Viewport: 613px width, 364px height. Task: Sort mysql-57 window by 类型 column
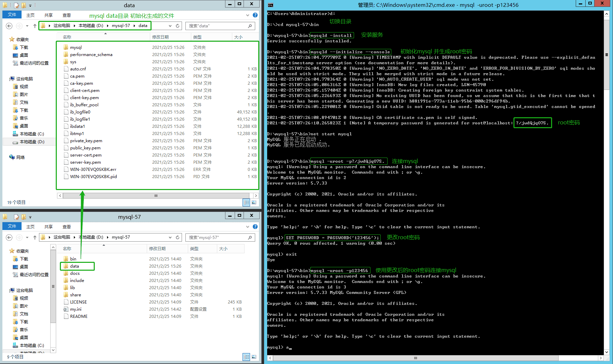pyautogui.click(x=202, y=248)
